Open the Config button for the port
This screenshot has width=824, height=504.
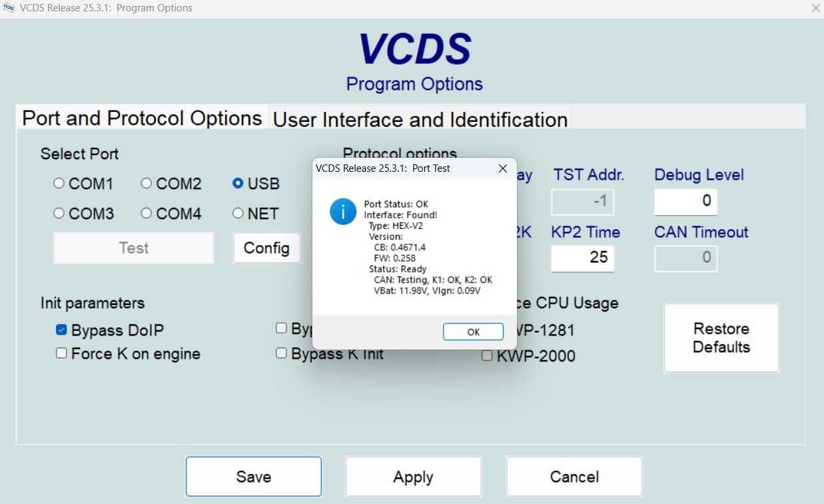click(266, 248)
